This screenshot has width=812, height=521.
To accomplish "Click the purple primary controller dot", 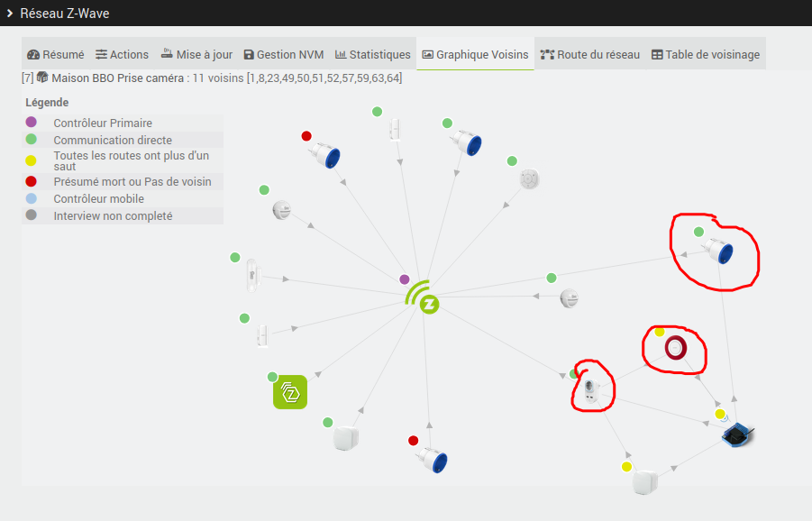I will [x=405, y=279].
